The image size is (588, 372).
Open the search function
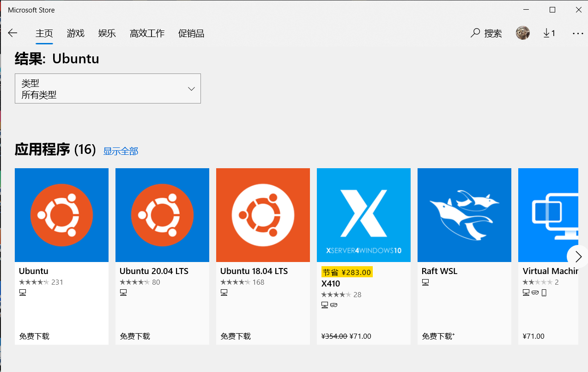click(486, 33)
